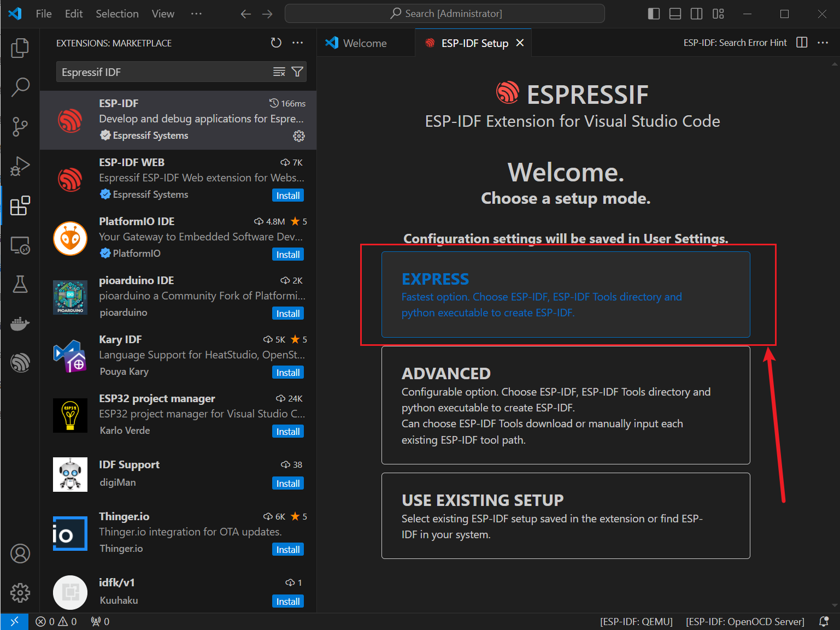Choose the USE EXISTING SETUP option
The image size is (840, 630).
point(566,516)
